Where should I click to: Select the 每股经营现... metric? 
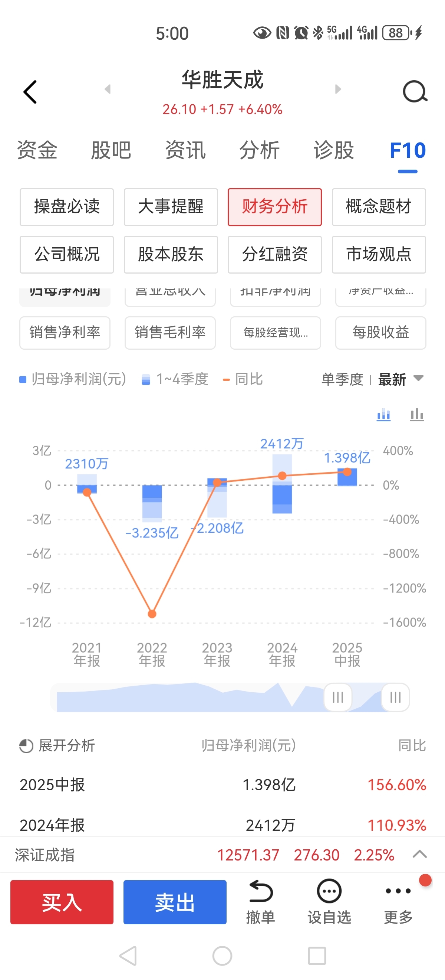click(x=276, y=333)
